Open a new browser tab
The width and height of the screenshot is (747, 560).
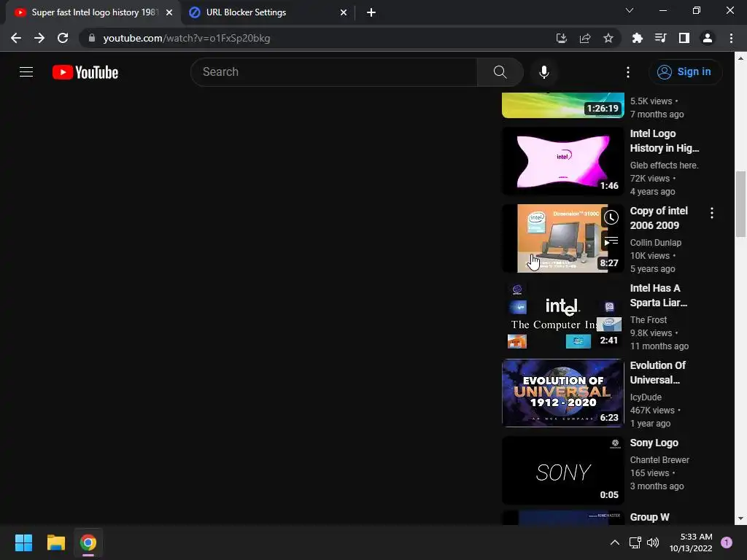371,12
